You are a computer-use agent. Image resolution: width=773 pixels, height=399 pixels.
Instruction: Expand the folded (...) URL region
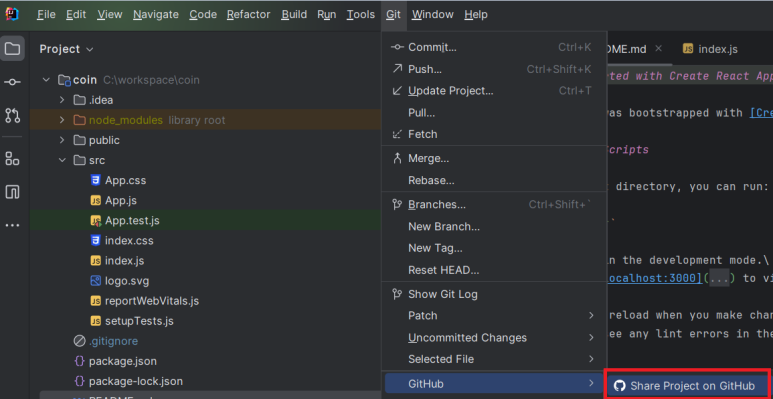tap(719, 278)
